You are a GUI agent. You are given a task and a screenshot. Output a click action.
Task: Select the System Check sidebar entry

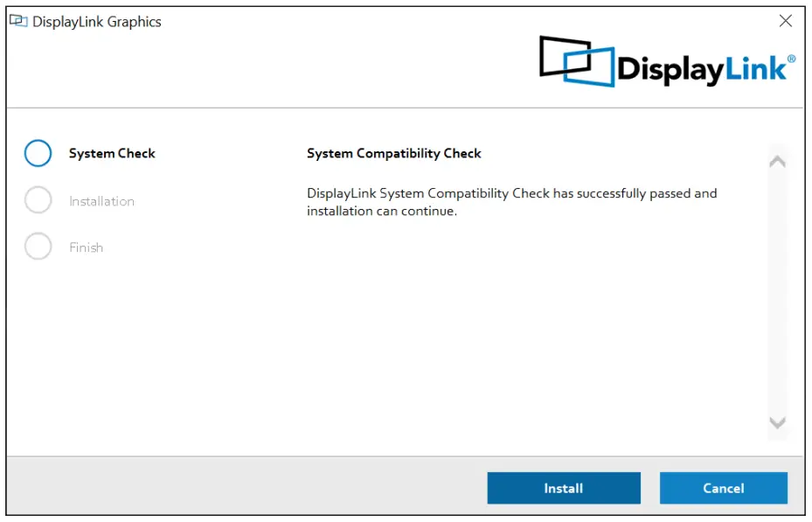point(111,153)
